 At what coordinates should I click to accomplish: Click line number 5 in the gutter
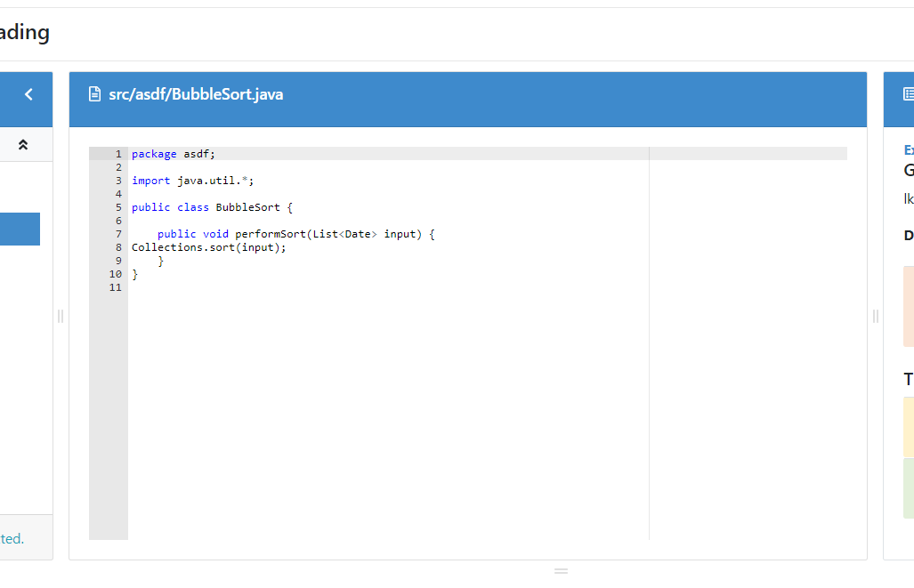[x=118, y=207]
